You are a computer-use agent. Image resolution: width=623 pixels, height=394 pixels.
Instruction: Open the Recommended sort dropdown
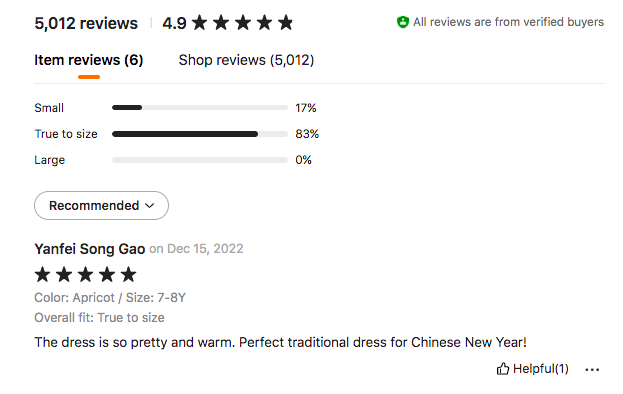(101, 205)
